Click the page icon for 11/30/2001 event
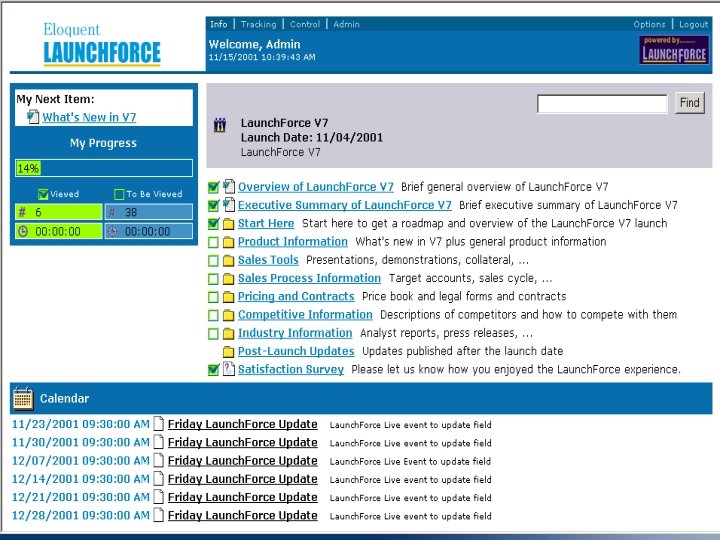 coord(158,442)
